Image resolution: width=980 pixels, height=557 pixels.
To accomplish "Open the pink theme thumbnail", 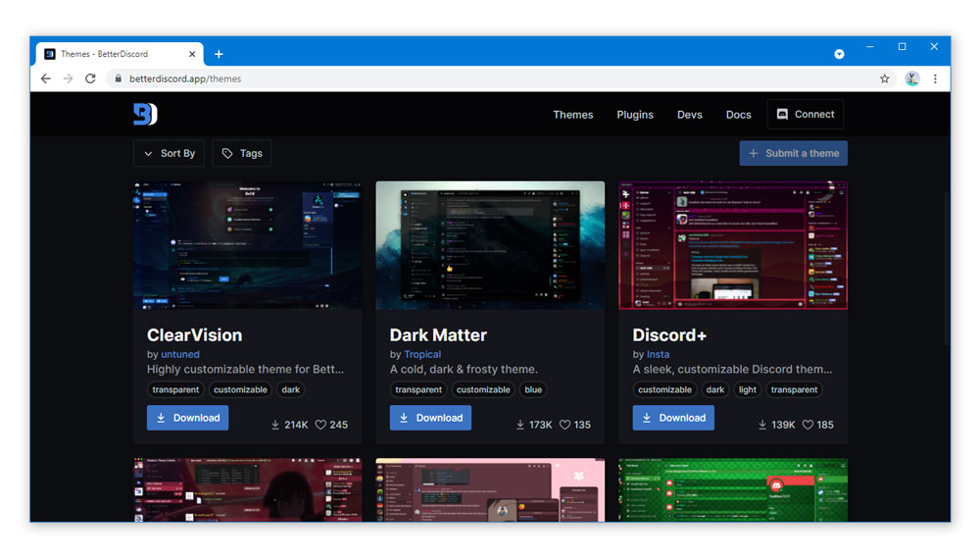I will click(490, 490).
